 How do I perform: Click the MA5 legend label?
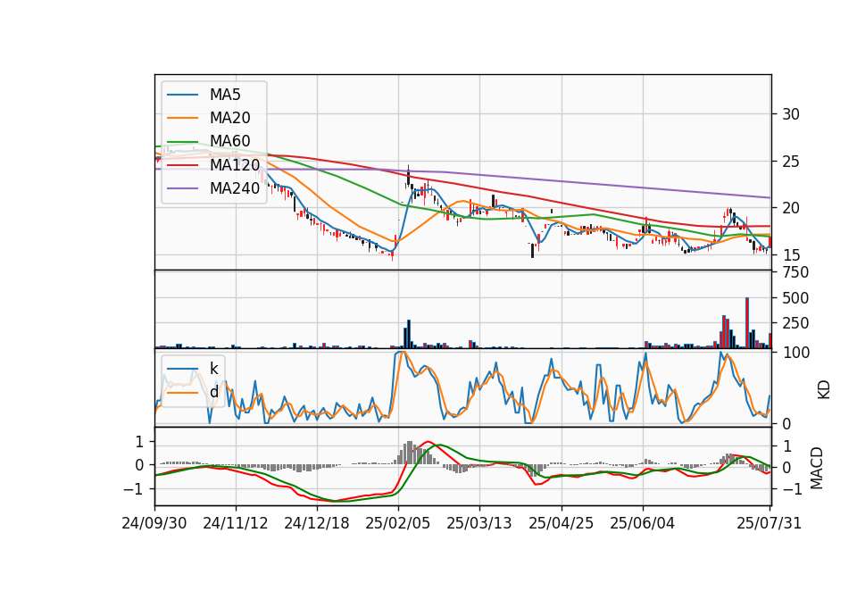[225, 95]
